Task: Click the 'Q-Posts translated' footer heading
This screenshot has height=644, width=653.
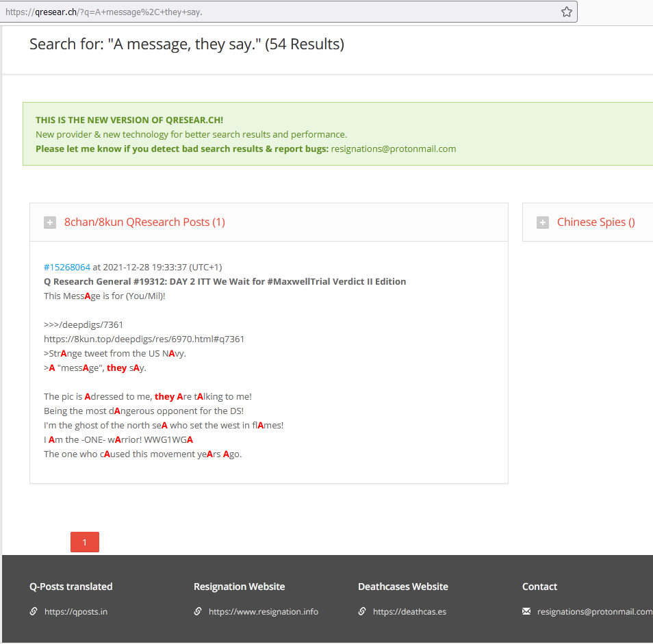Action: [x=71, y=587]
